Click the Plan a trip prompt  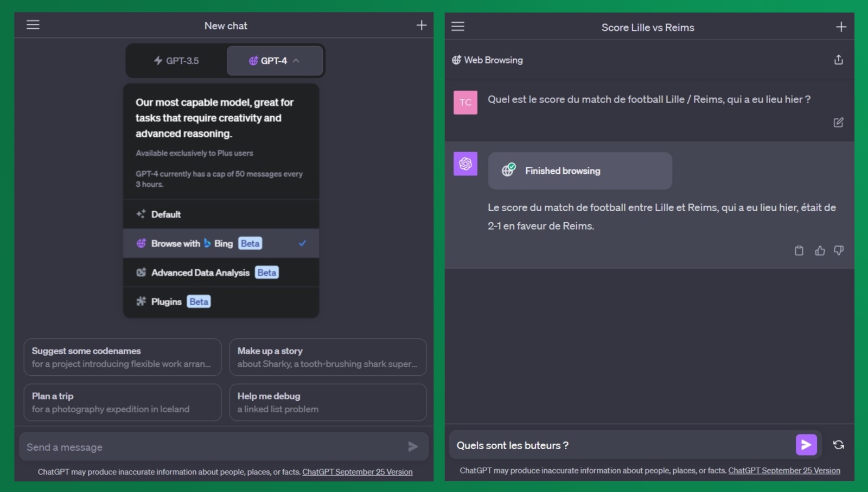point(123,402)
